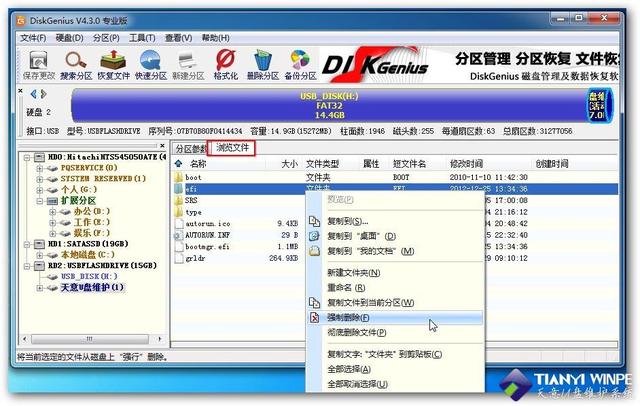Choose 强制删除(F) in context menu
The height and width of the screenshot is (406, 640).
(395, 317)
